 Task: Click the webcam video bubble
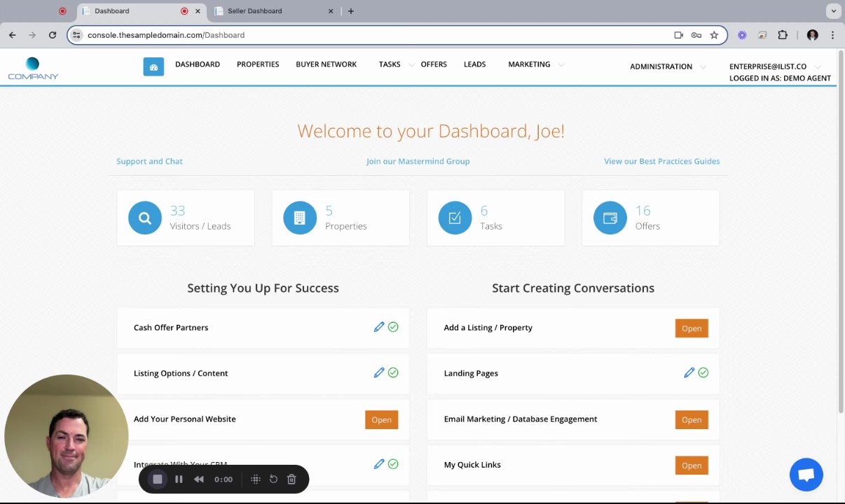[67, 436]
